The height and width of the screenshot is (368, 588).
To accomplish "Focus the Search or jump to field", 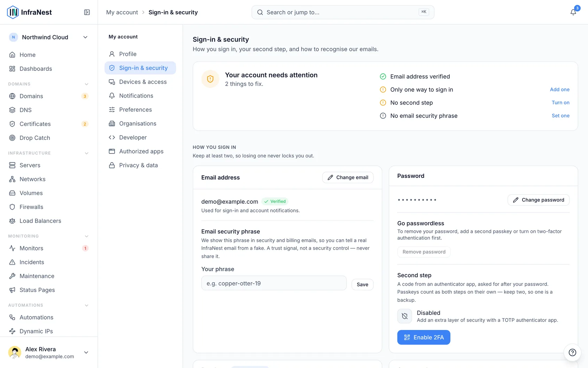I will pos(343,12).
